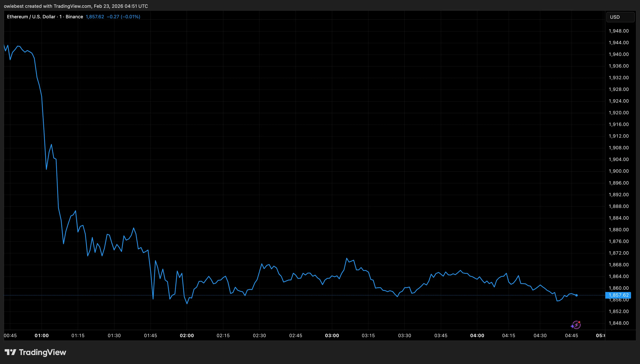Click the purple lightning bolt icon

576,325
